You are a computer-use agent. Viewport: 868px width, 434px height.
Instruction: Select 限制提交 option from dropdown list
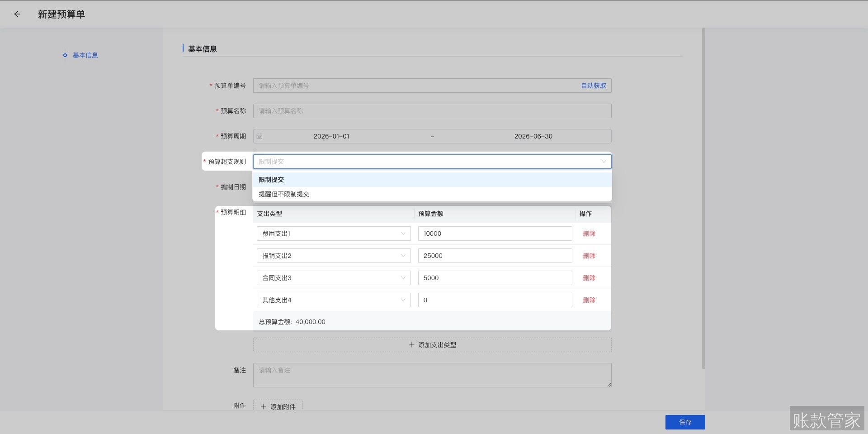click(x=271, y=180)
